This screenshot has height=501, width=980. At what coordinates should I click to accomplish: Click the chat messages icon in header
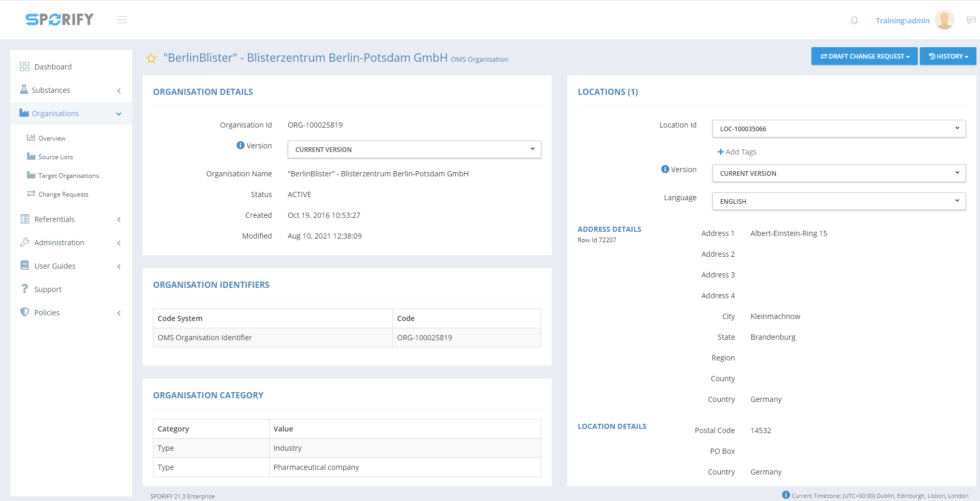coord(971,20)
